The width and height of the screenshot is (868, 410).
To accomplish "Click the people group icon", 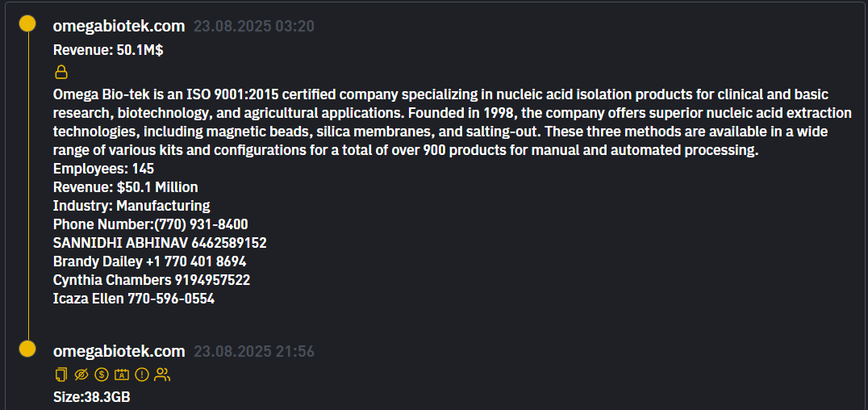I will click(x=162, y=374).
